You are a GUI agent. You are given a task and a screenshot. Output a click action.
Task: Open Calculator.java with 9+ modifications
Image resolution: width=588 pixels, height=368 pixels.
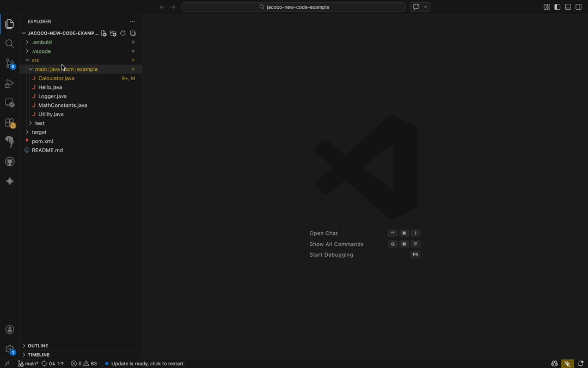[56, 78]
